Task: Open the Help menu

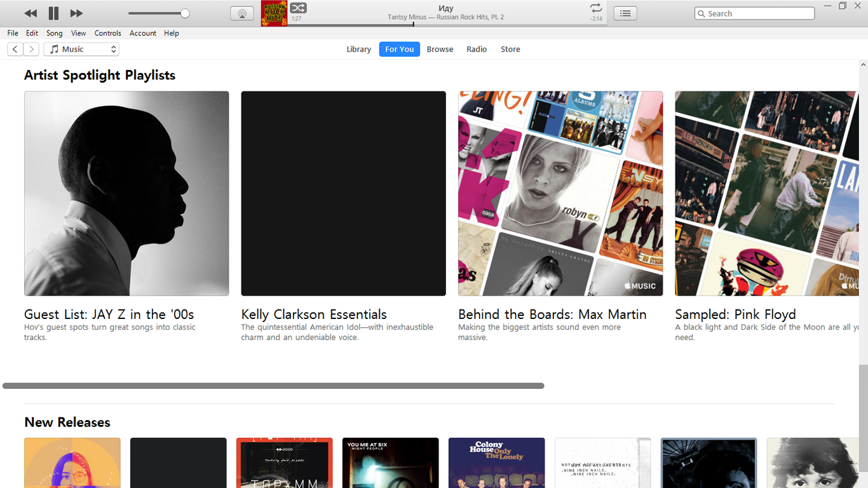Action: click(172, 33)
